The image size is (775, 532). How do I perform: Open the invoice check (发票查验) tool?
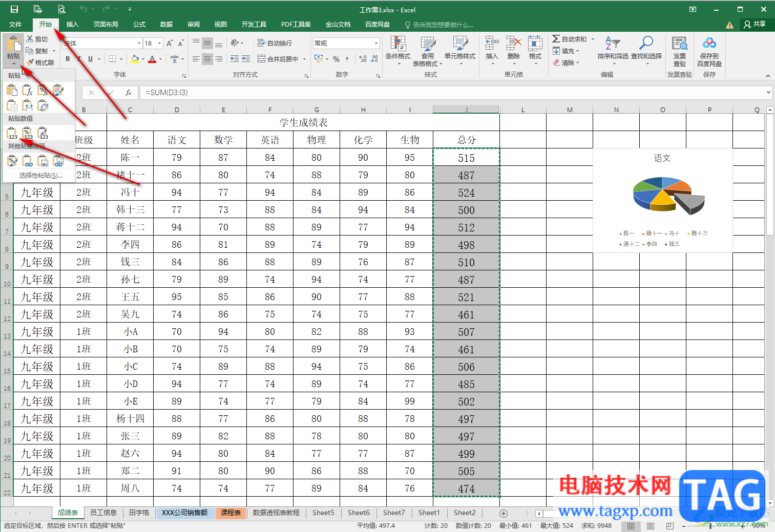click(x=680, y=52)
